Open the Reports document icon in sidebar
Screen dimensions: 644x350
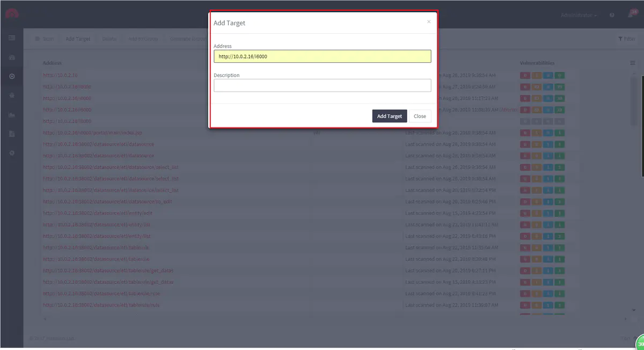pos(12,134)
